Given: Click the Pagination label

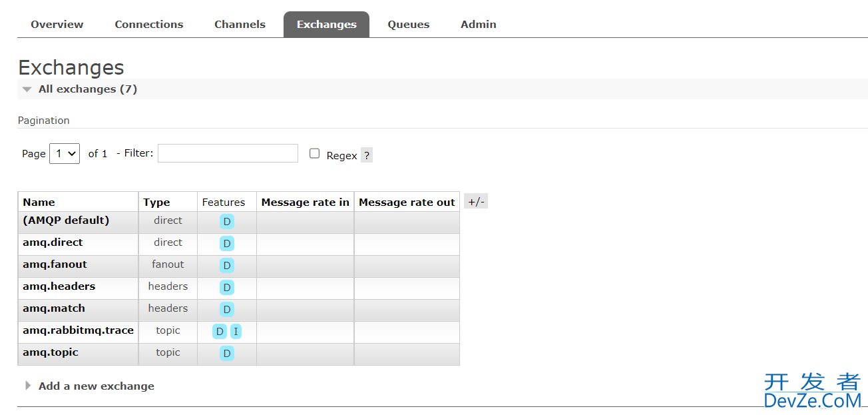Looking at the screenshot, I should pos(44,121).
